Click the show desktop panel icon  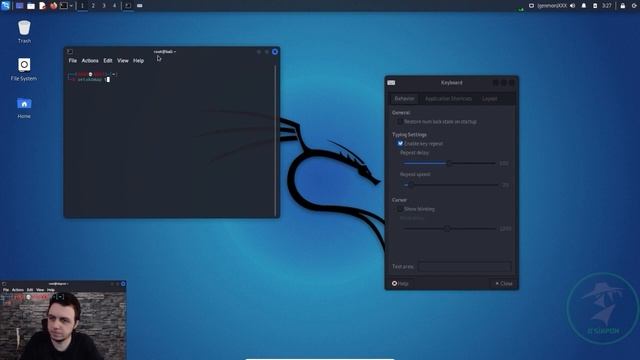pyautogui.click(x=19, y=6)
